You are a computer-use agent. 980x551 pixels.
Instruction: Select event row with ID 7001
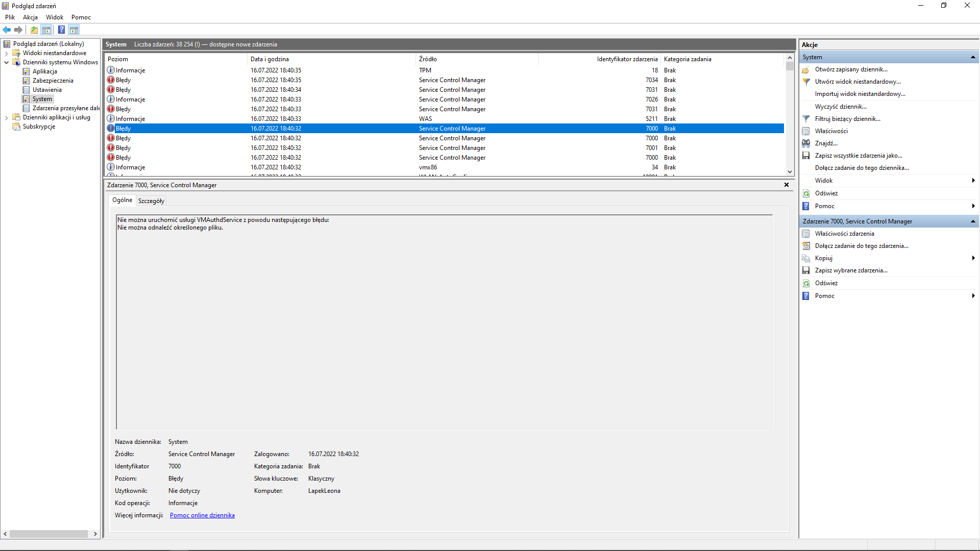[444, 148]
